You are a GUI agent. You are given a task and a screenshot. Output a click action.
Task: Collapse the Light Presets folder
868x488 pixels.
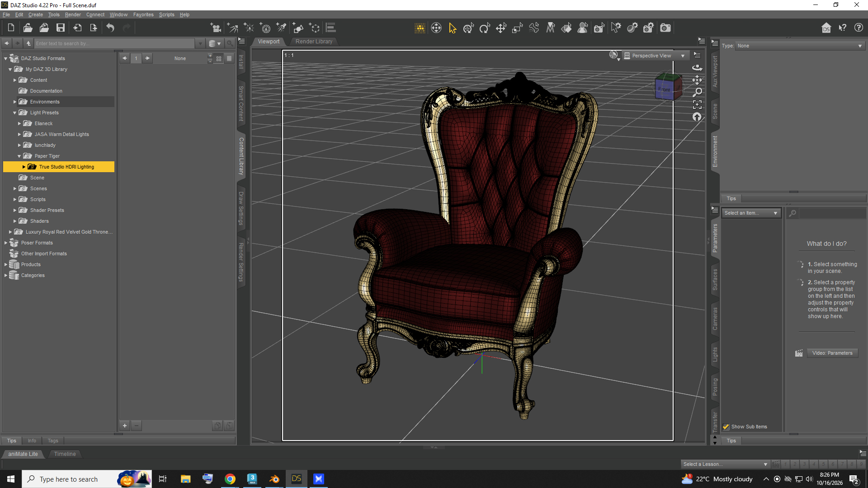(15, 113)
